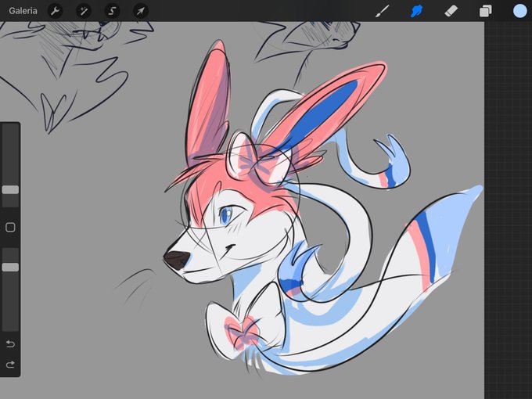Select the Paint brush tool

[x=383, y=11]
